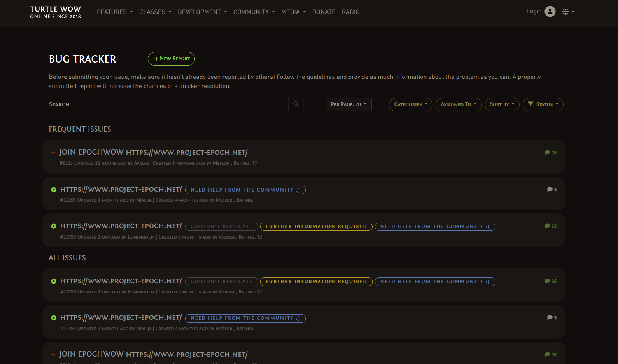Image resolution: width=618 pixels, height=364 pixels.
Task: Click the All Issues heading
Action: [67, 258]
